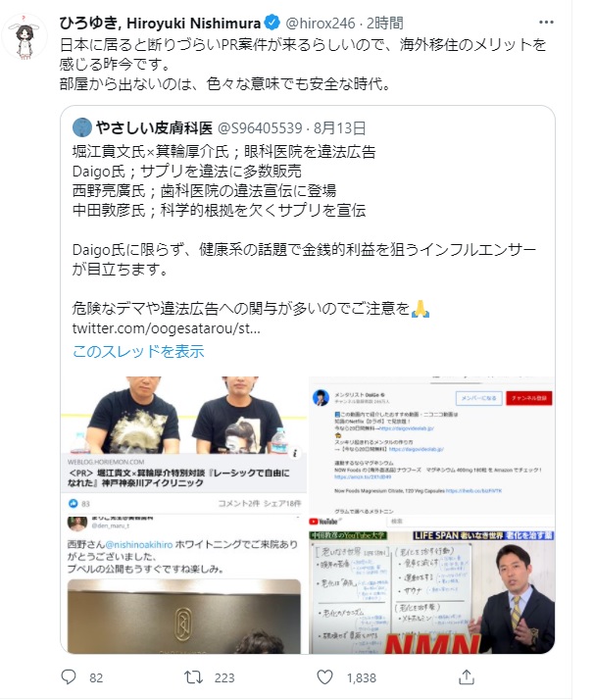Open Hiroyuki's rabbit avatar profile picture
Image resolution: width=594 pixels, height=700 pixels.
25,36
